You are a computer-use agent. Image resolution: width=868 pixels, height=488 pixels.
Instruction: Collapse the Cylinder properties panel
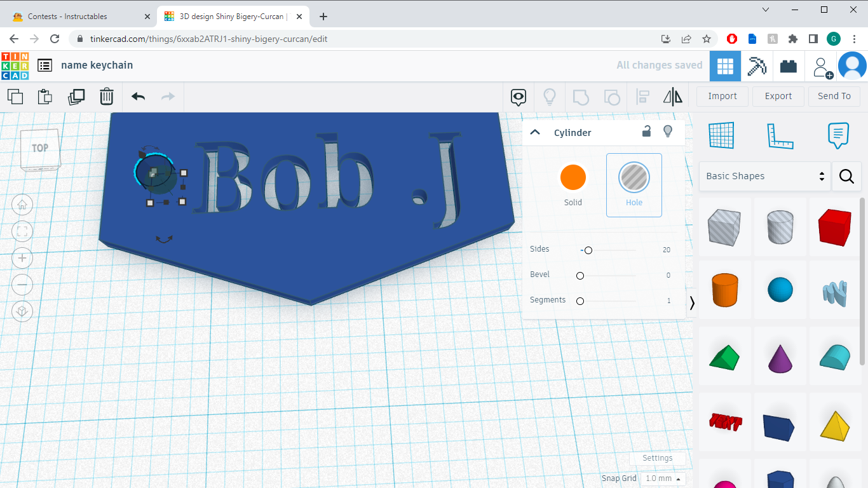(x=535, y=132)
